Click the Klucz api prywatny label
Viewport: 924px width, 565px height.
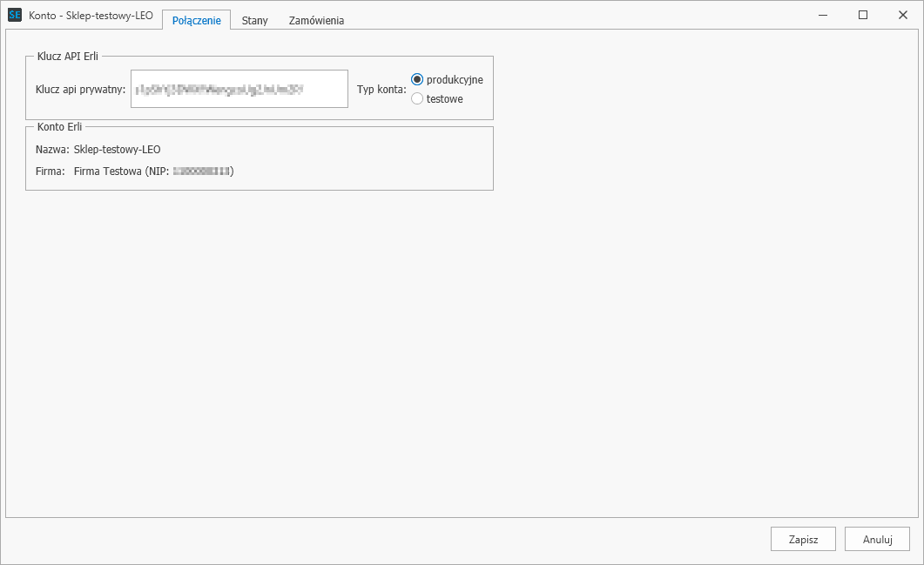click(81, 90)
